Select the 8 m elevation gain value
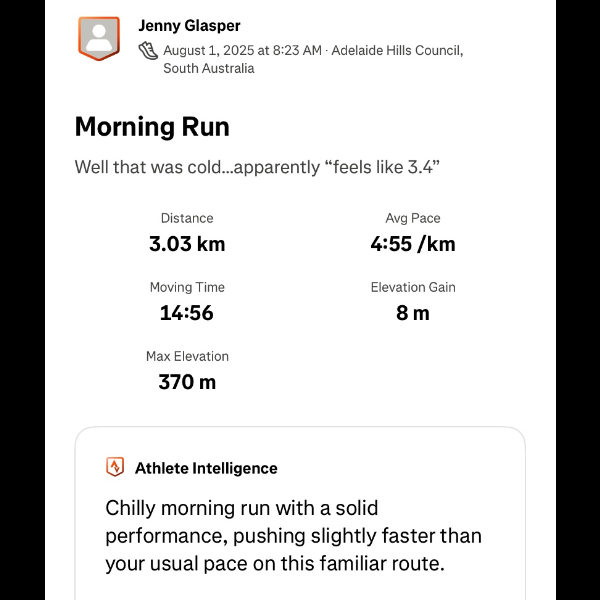 413,313
